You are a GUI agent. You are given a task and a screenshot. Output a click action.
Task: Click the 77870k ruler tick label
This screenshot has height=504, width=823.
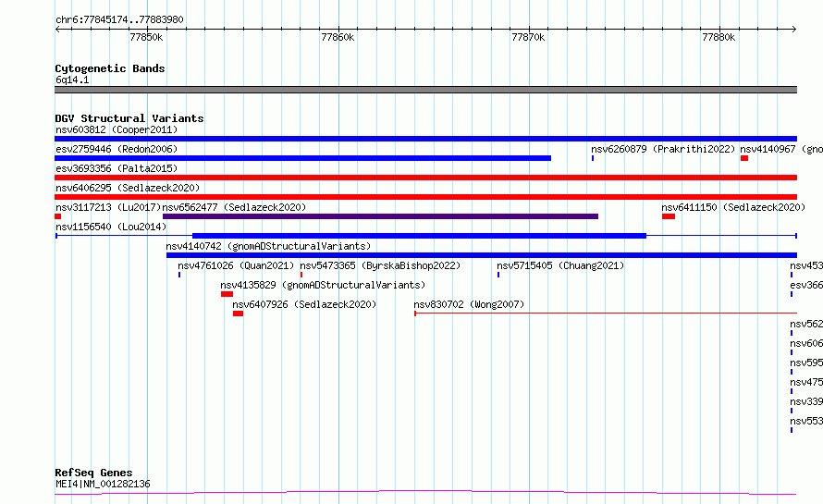point(528,37)
